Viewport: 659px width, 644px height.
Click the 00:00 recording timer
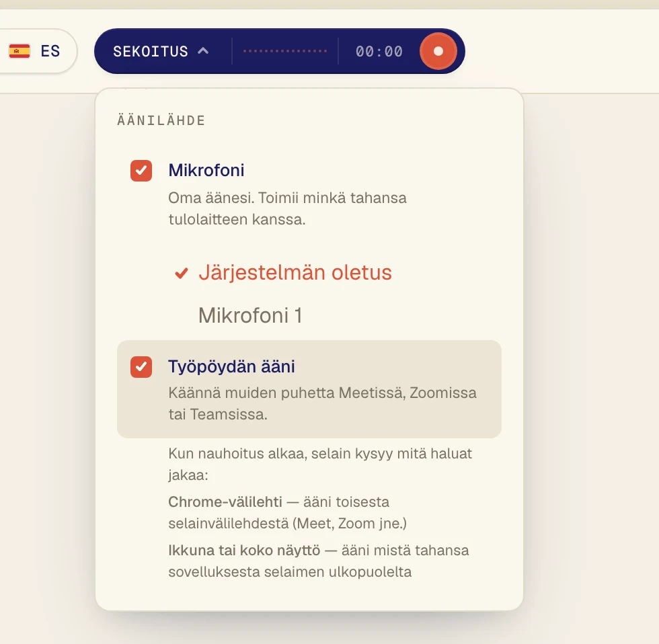point(379,51)
